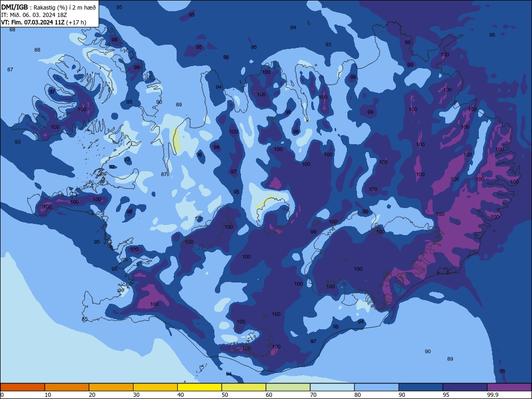Pick the amber 20–30 legend swatch
The width and height of the screenshot is (532, 399).
111,387
